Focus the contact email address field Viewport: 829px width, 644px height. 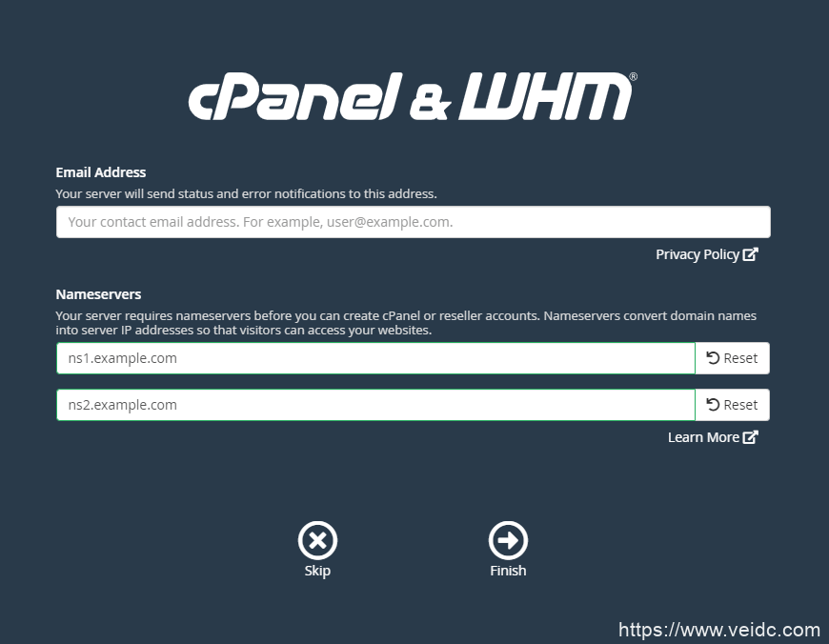click(413, 222)
